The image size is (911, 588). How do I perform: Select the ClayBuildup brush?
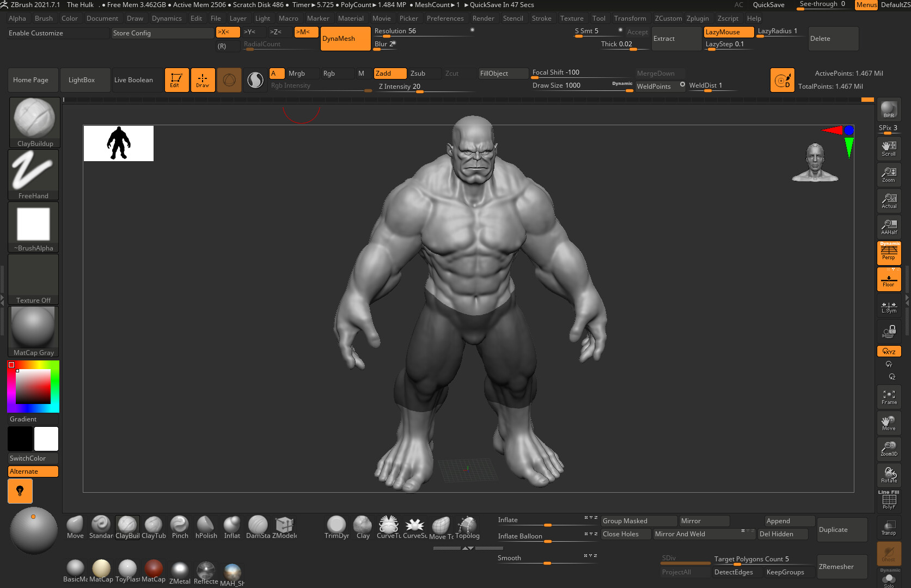(x=127, y=524)
